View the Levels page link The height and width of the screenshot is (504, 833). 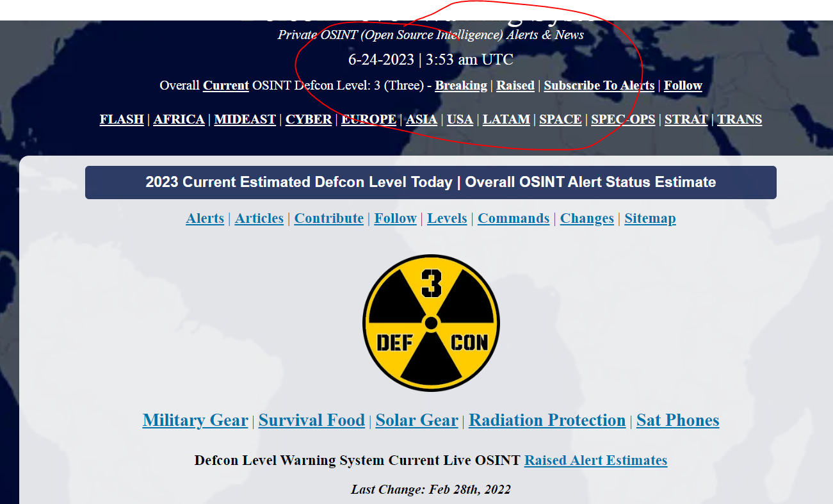447,218
